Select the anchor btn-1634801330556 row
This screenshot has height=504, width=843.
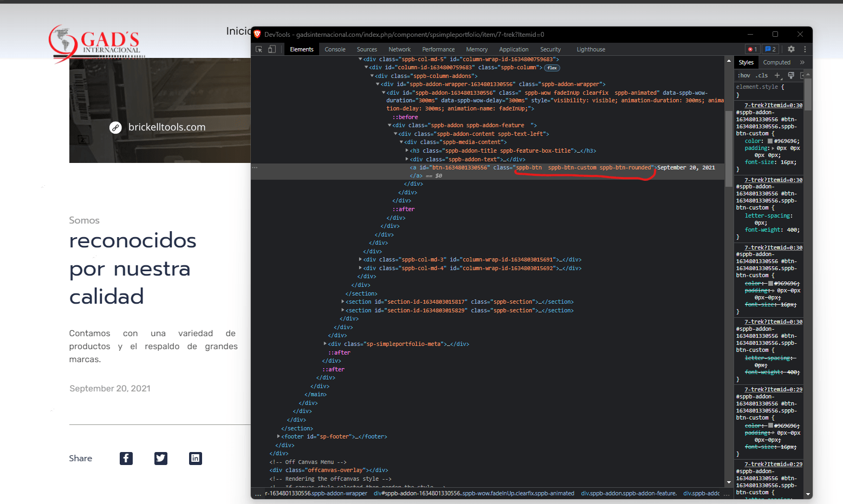(x=488, y=172)
